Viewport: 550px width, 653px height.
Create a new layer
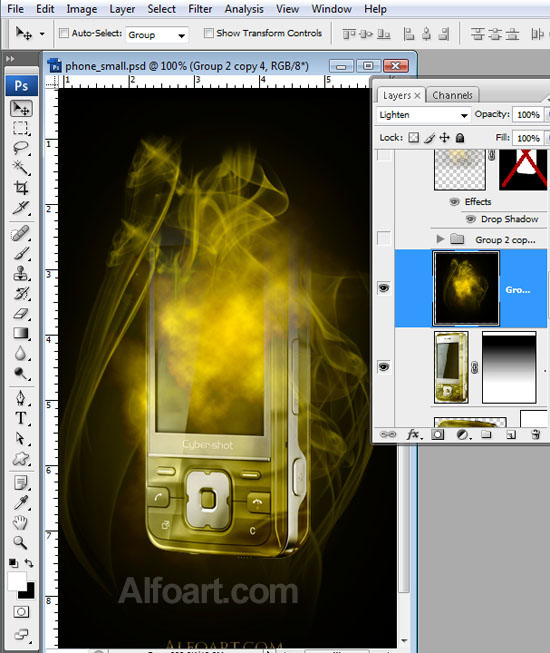point(511,435)
